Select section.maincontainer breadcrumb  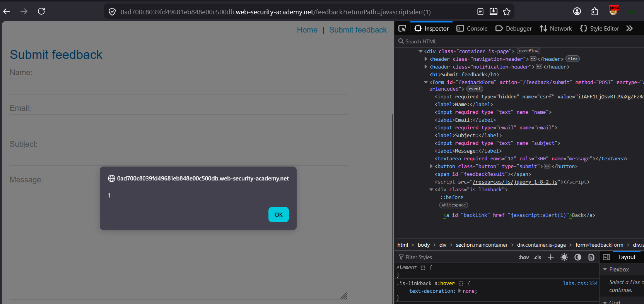coord(482,245)
